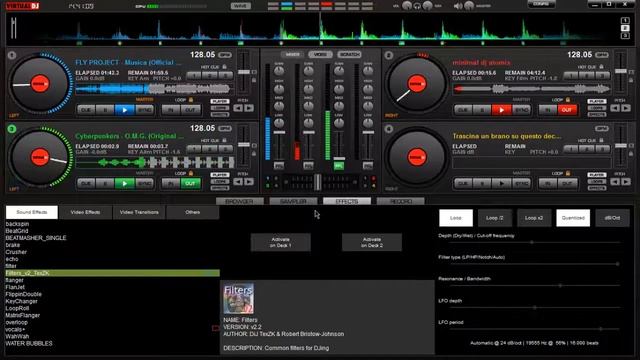Click the crossfader handle
The image size is (640, 360).
coord(318,182)
